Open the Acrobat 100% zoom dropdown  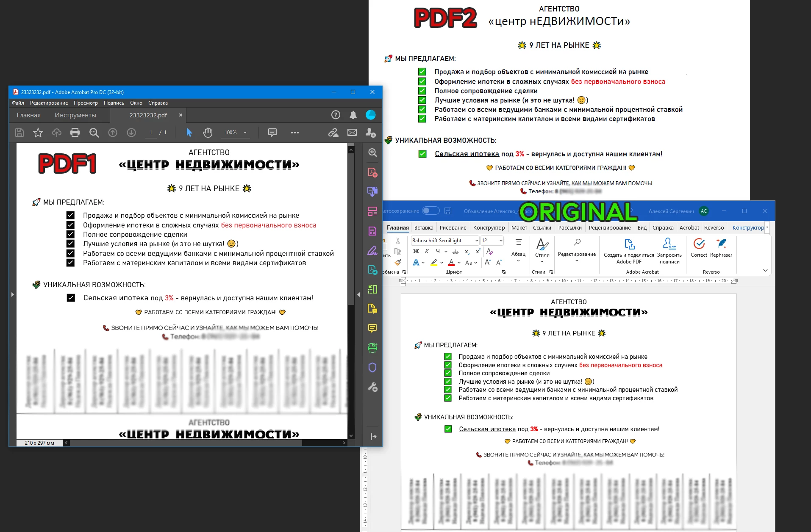tap(245, 133)
